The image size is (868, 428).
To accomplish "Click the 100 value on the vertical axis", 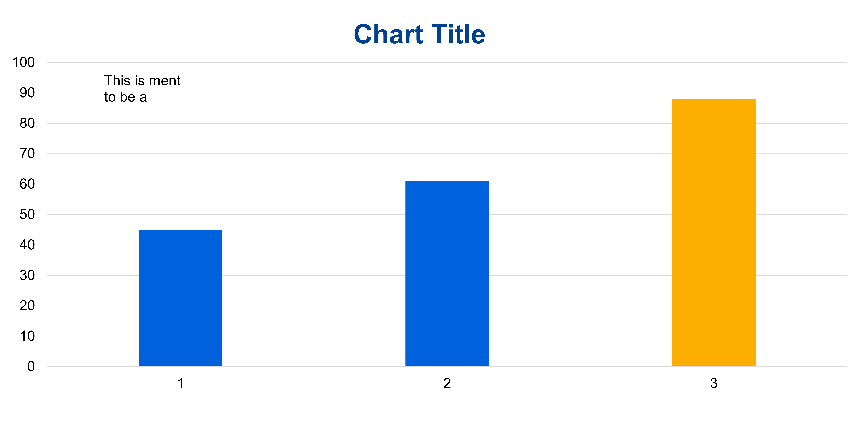I will point(24,62).
